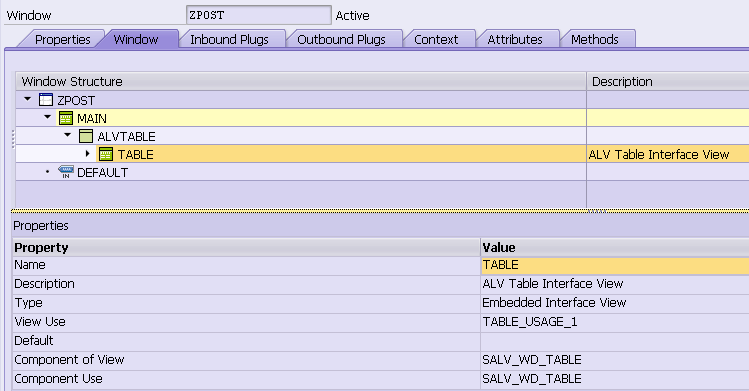Viewport: 749px width, 391px height.
Task: Click the Embedded Interface View value
Action: click(x=554, y=303)
